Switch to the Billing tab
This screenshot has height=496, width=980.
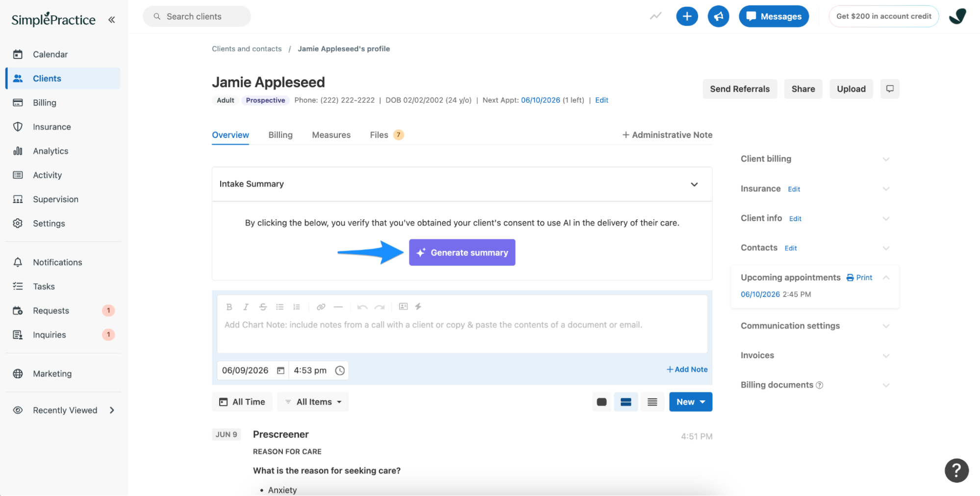coord(280,135)
